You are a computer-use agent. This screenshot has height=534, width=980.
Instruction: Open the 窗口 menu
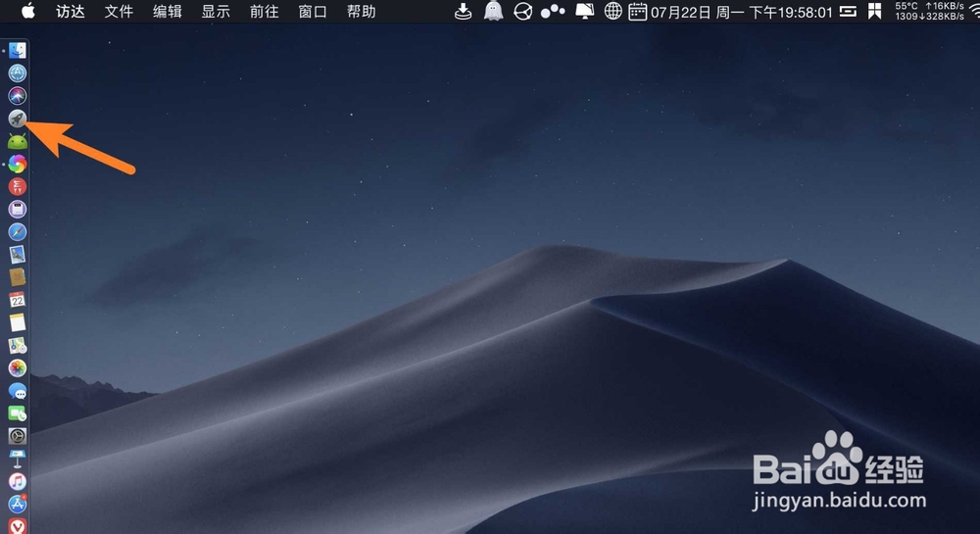313,11
